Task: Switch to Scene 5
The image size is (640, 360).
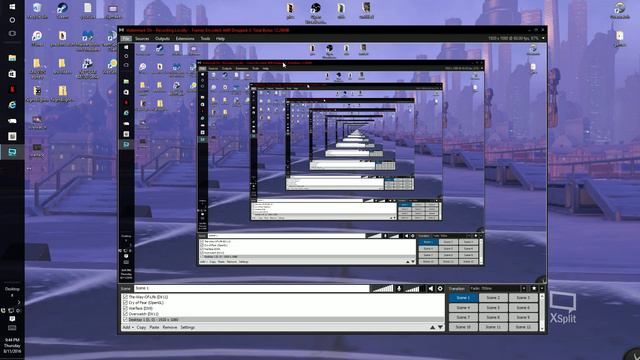Action: click(493, 308)
